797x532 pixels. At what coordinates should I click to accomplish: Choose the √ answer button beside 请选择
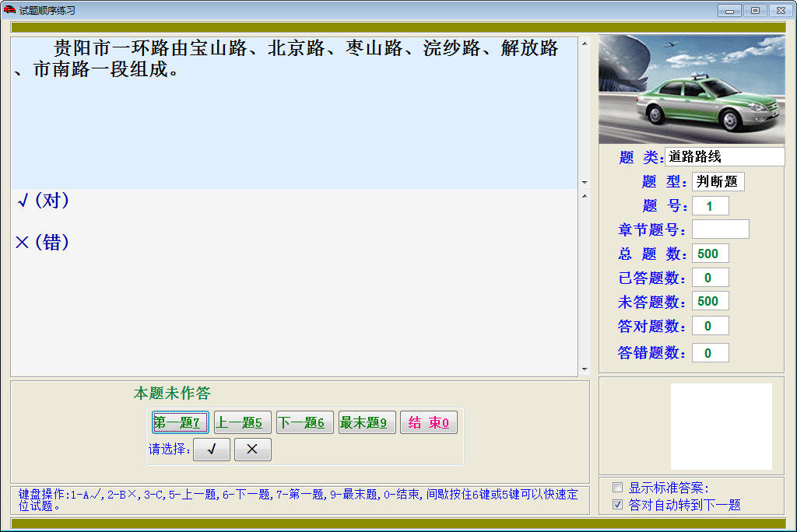point(212,450)
